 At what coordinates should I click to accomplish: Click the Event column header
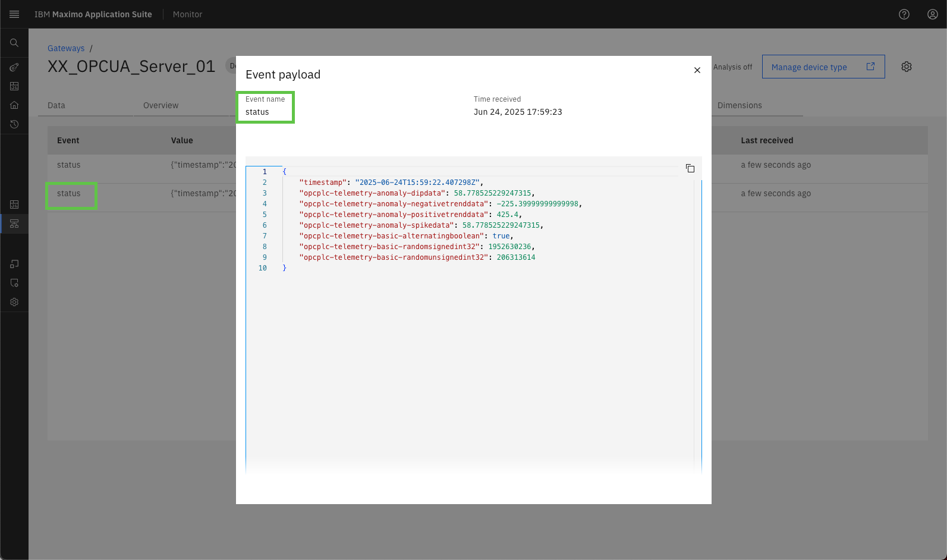tap(68, 140)
